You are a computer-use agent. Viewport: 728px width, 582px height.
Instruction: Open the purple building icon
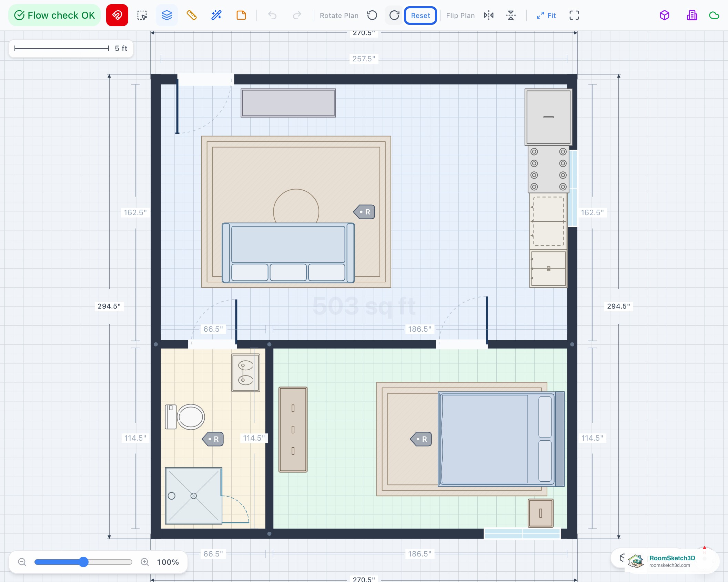click(x=692, y=15)
